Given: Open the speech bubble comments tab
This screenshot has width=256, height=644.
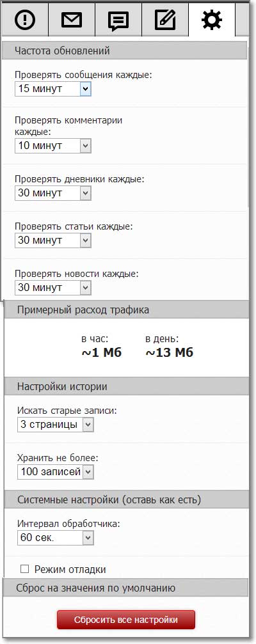Looking at the screenshot, I should click(118, 19).
